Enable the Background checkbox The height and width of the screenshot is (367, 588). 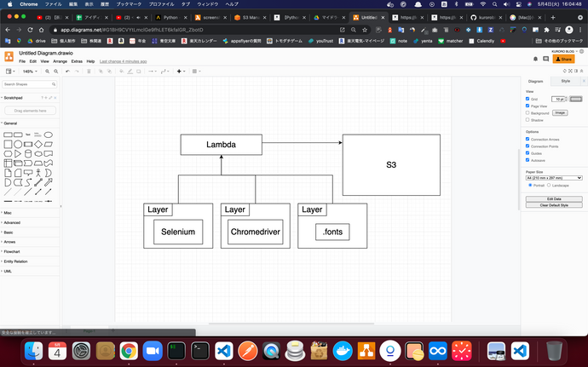[527, 113]
